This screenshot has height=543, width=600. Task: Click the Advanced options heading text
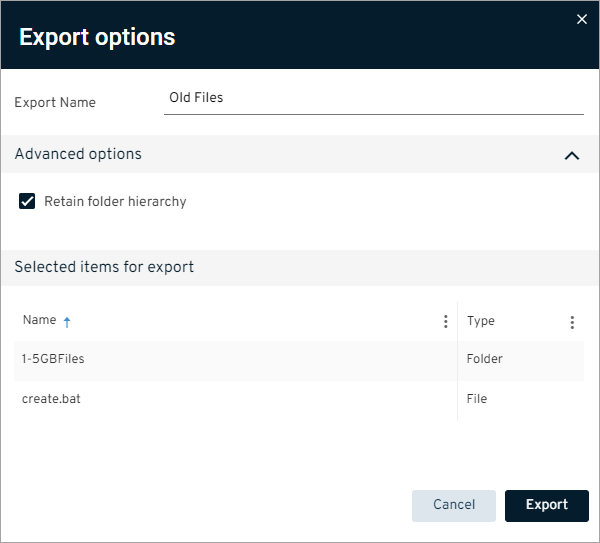[78, 154]
